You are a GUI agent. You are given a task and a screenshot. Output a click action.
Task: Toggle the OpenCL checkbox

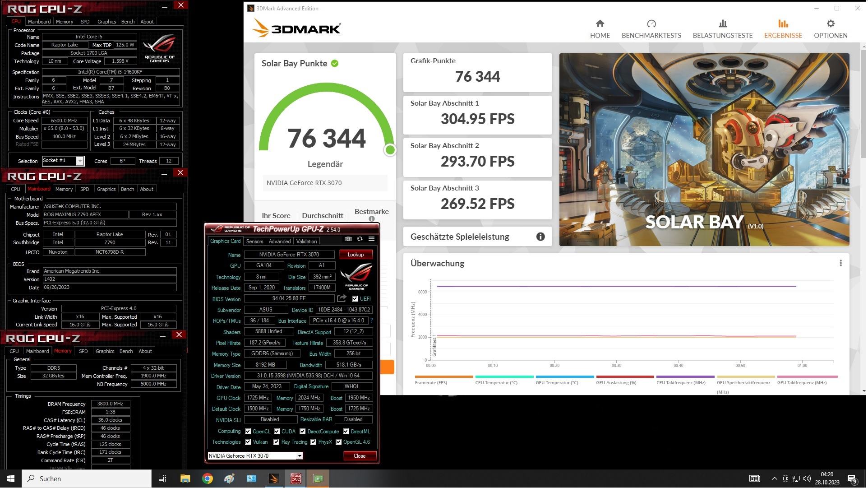tap(248, 432)
